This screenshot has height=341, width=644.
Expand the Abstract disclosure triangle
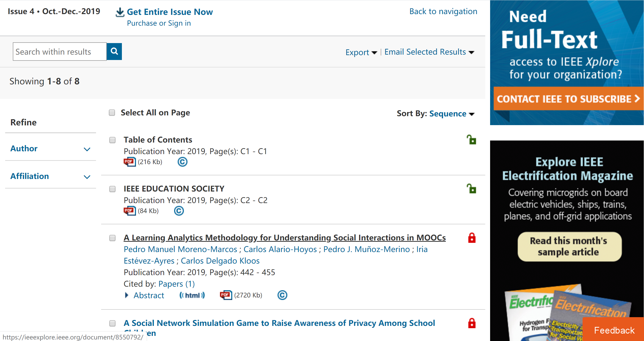(126, 295)
